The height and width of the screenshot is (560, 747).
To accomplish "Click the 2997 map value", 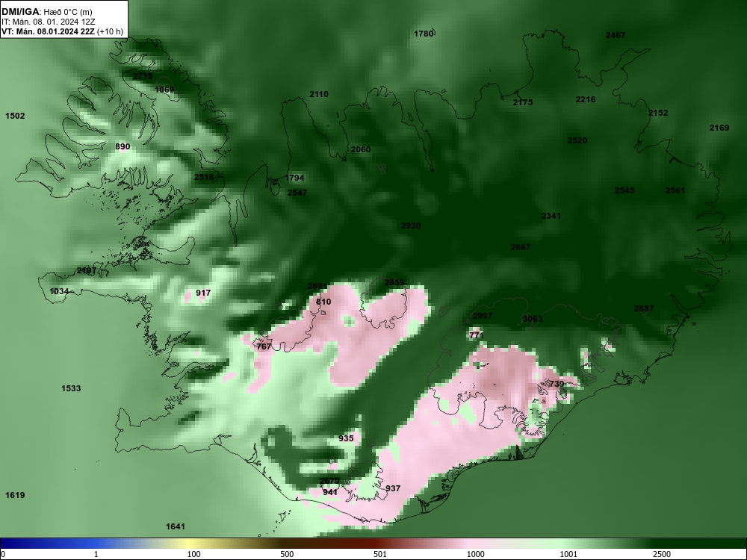I will pyautogui.click(x=482, y=316).
